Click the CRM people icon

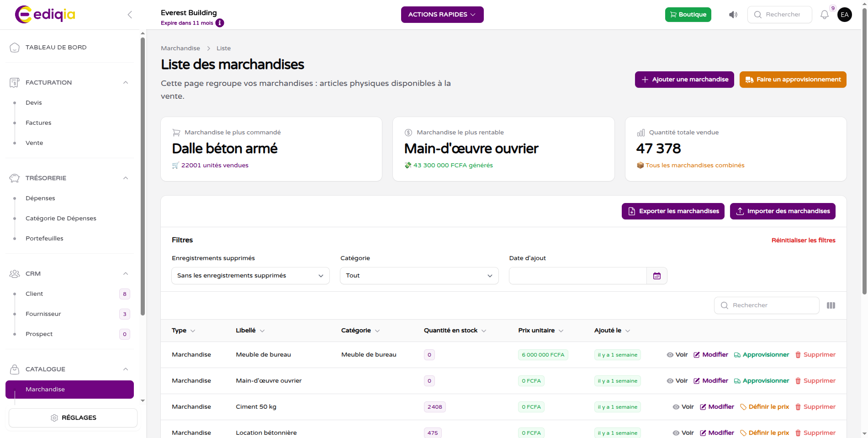click(15, 274)
